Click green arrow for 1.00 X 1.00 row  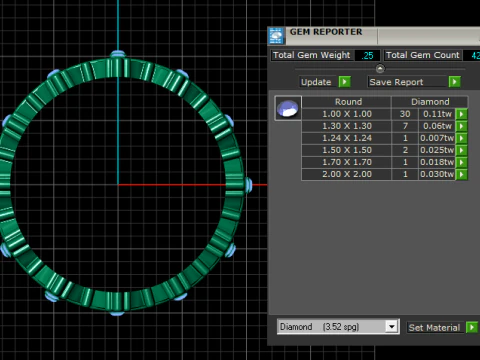click(x=462, y=114)
